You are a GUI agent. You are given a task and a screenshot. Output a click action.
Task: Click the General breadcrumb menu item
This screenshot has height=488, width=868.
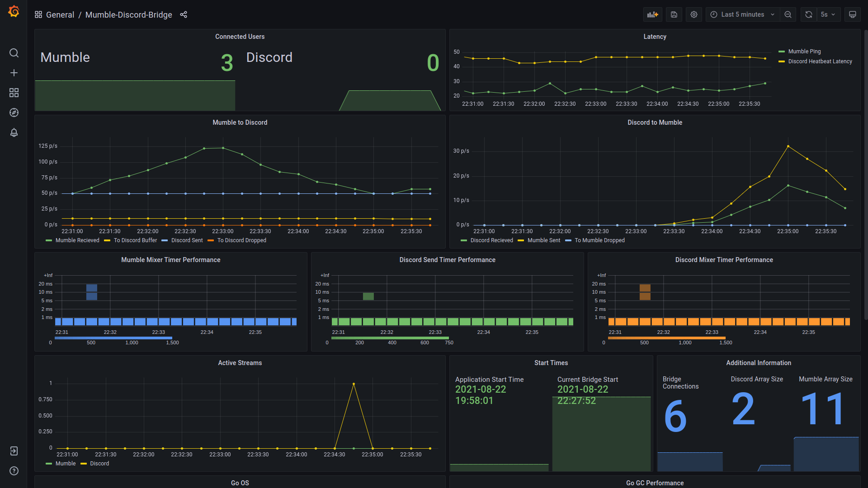61,14
